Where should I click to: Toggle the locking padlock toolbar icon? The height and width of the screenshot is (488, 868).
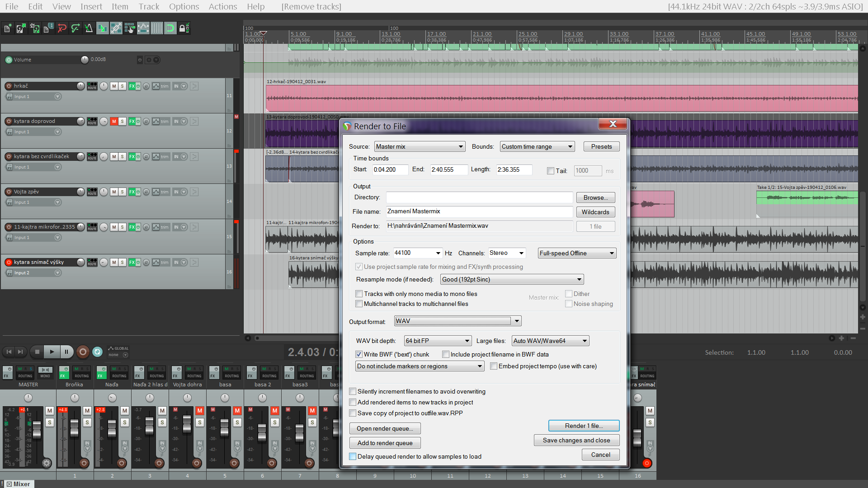(x=183, y=28)
